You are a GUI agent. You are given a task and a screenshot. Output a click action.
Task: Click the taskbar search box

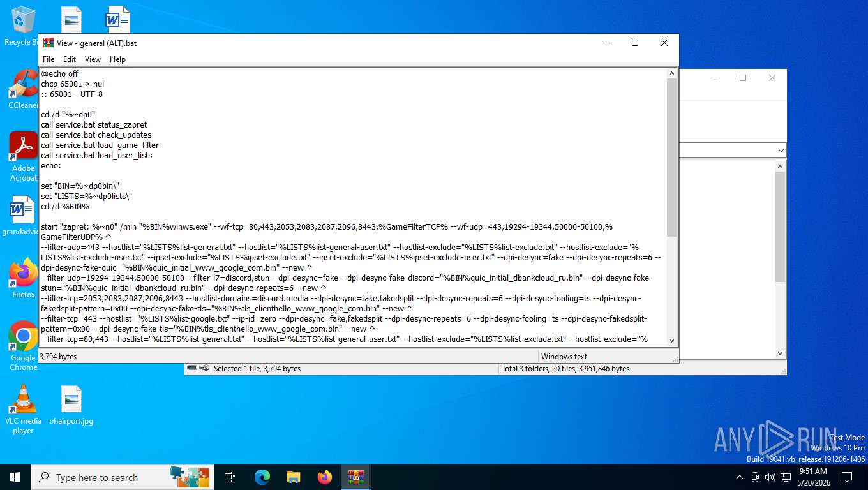pyautogui.click(x=121, y=477)
